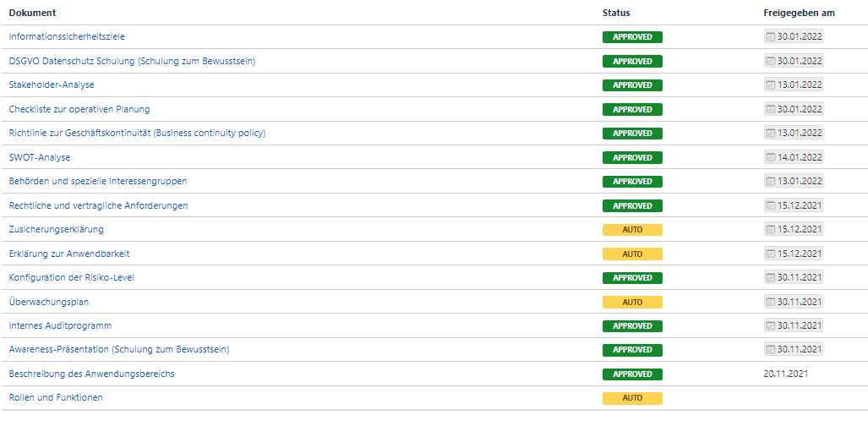Click calendar icon in Checkliste zur operativen Planung row
Image resolution: width=868 pixels, height=426 pixels.
(x=770, y=109)
